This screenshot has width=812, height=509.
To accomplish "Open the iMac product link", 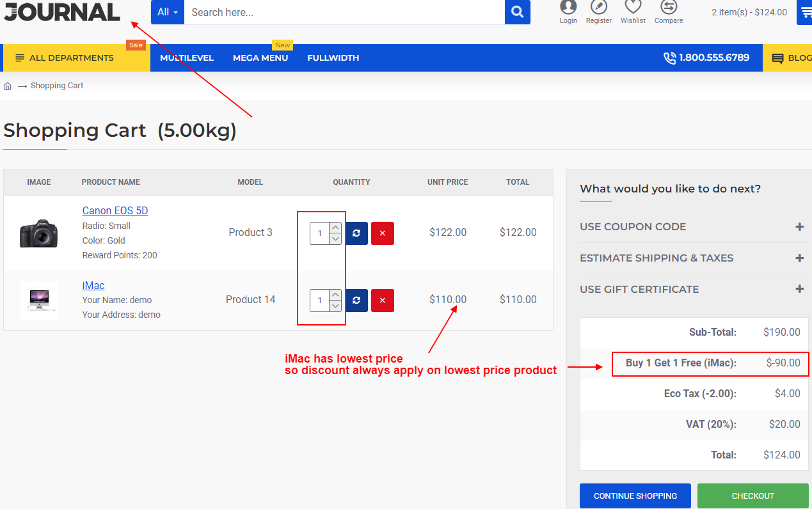I will click(x=93, y=286).
